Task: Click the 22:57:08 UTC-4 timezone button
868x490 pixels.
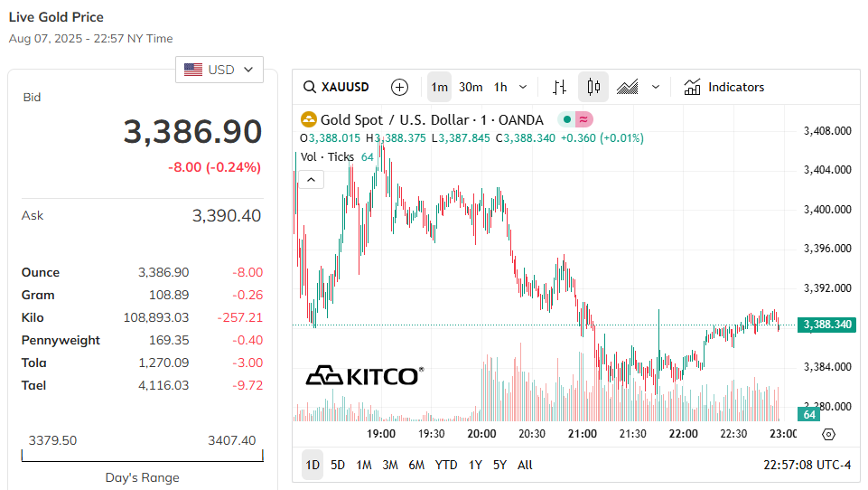Action: click(807, 465)
